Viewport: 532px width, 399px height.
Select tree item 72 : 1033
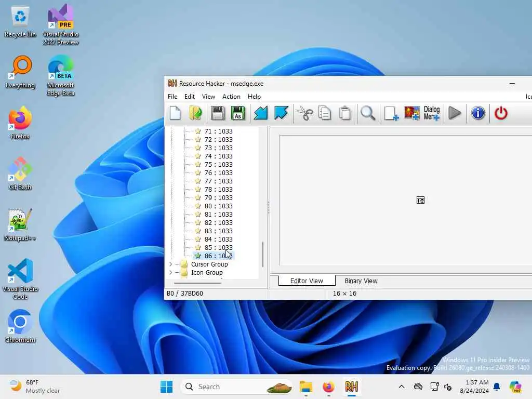218,139
